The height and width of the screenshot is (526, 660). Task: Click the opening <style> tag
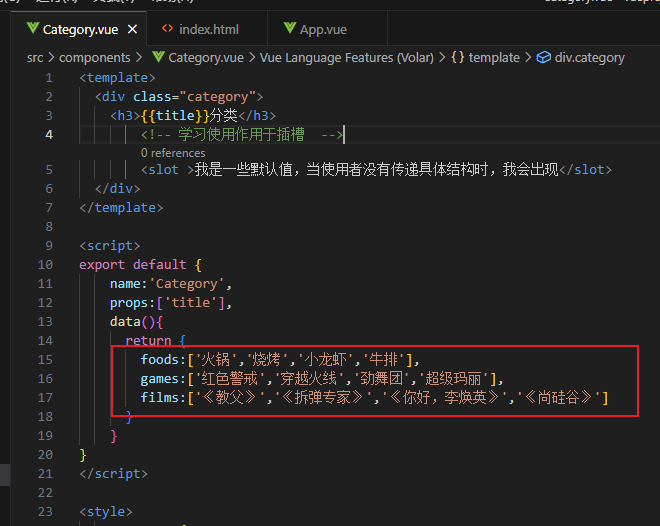pyautogui.click(x=106, y=512)
